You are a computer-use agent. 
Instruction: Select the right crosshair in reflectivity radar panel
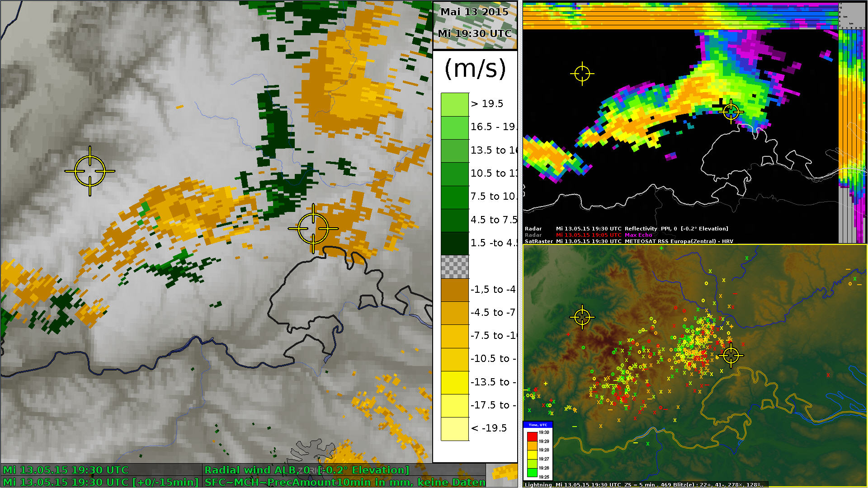731,111
